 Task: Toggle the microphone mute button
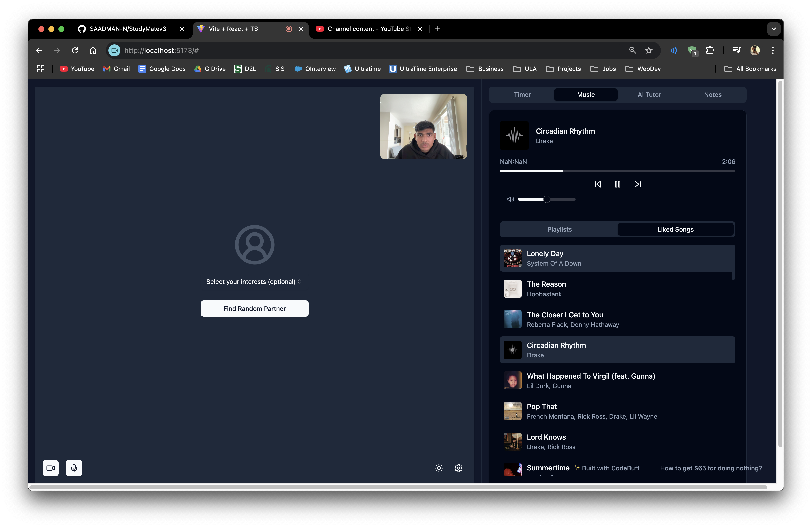[74, 468]
